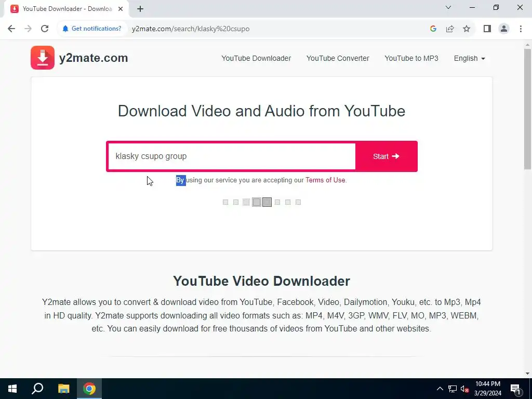532x399 pixels.
Task: Close the YouTube Downloader tab
Action: 121,9
